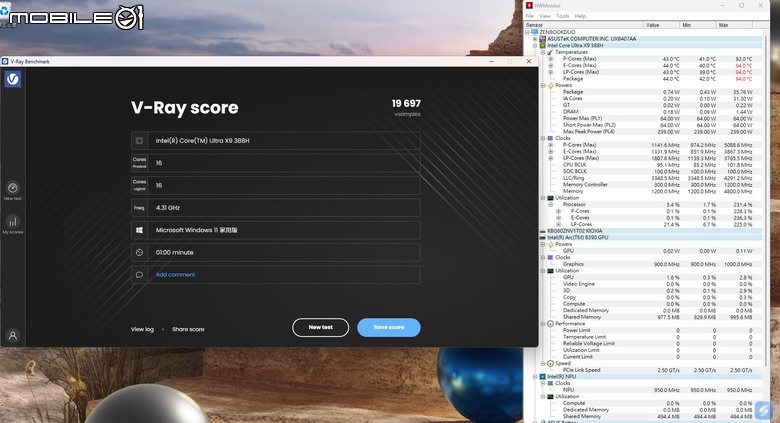
Task: Click the Min column header
Action: (x=698, y=25)
